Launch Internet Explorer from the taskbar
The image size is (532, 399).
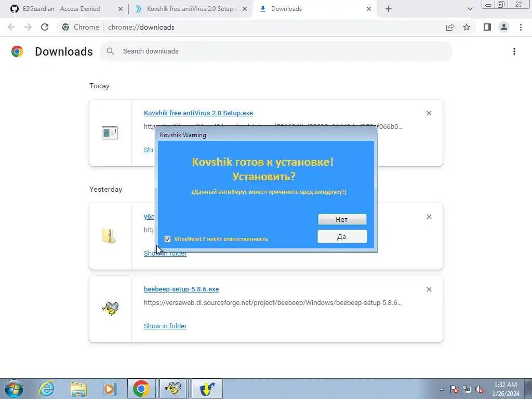[46, 389]
